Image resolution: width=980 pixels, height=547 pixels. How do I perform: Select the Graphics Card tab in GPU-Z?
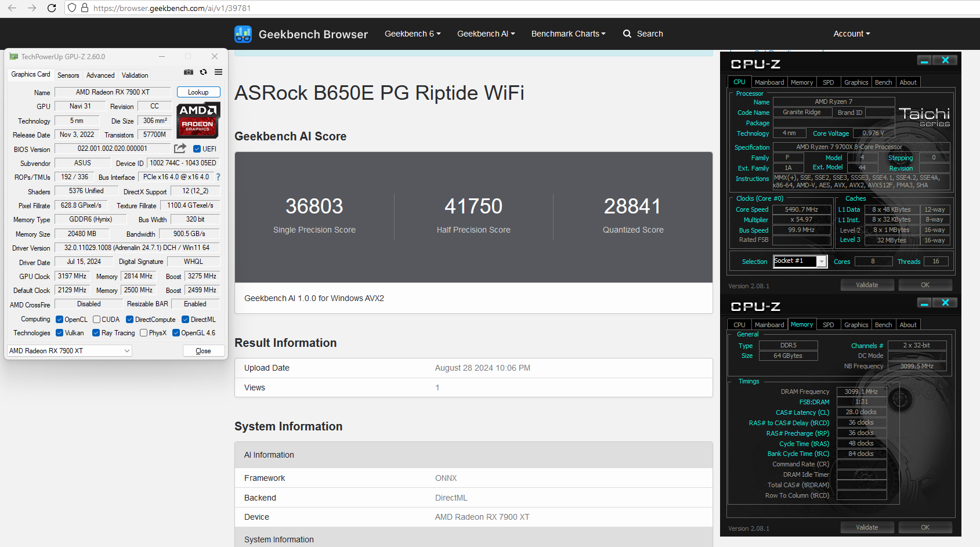pos(31,74)
